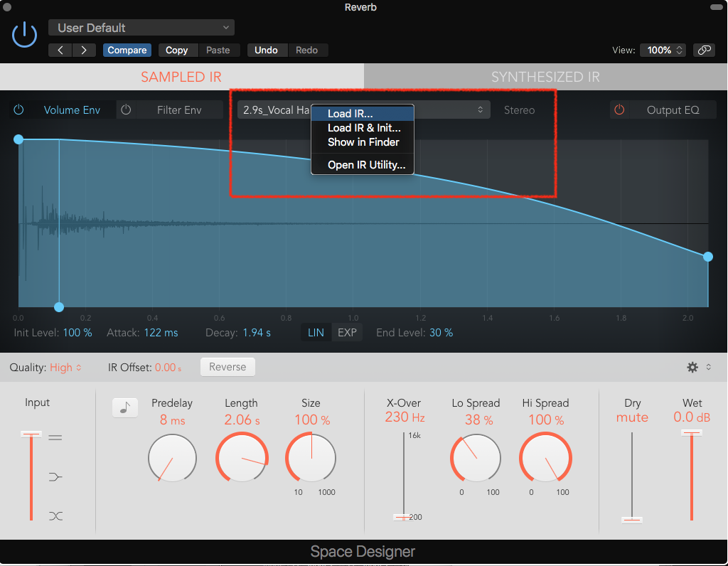
Task: Click the Dry mute value
Action: [632, 417]
